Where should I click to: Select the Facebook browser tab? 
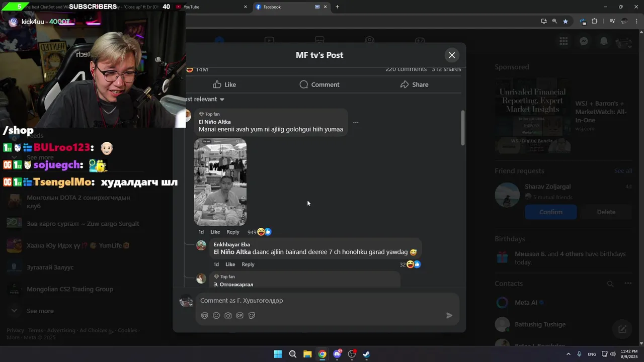pyautogui.click(x=286, y=7)
